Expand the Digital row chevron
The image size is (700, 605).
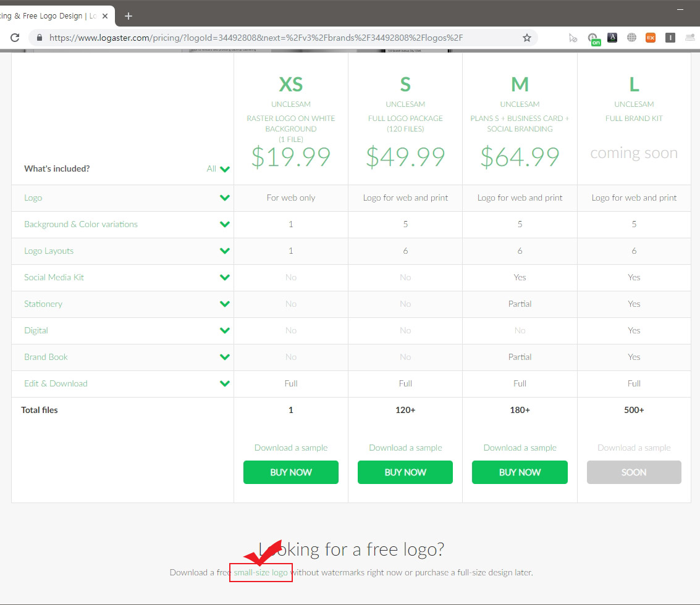(224, 331)
